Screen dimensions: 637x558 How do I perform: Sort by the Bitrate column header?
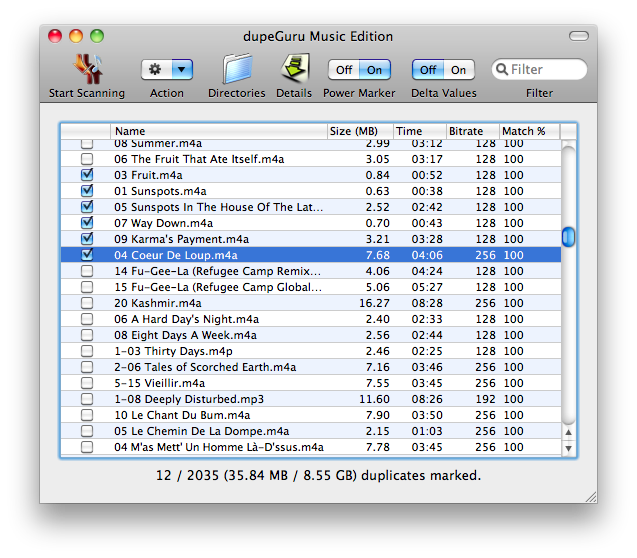click(472, 131)
